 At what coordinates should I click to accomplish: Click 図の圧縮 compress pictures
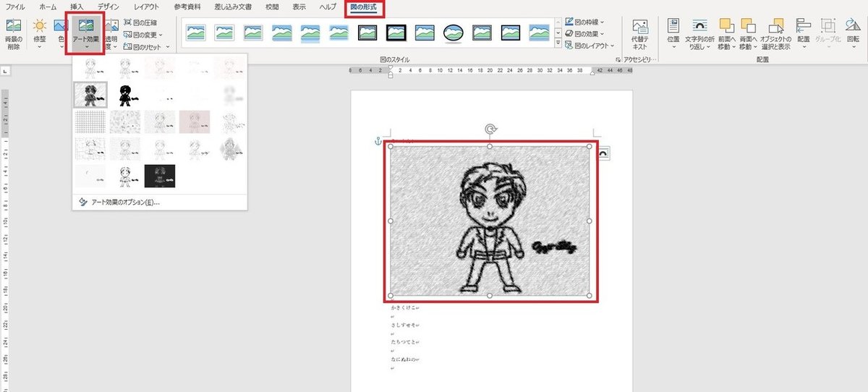(x=141, y=22)
